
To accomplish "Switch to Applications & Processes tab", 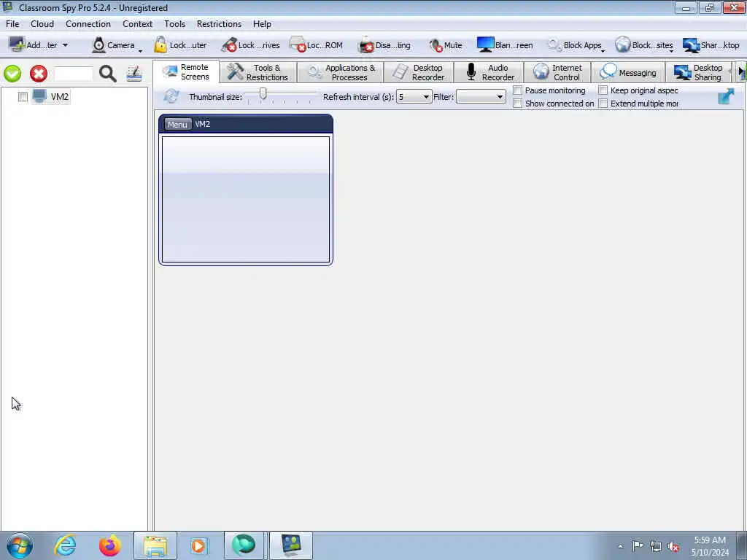I will (340, 72).
